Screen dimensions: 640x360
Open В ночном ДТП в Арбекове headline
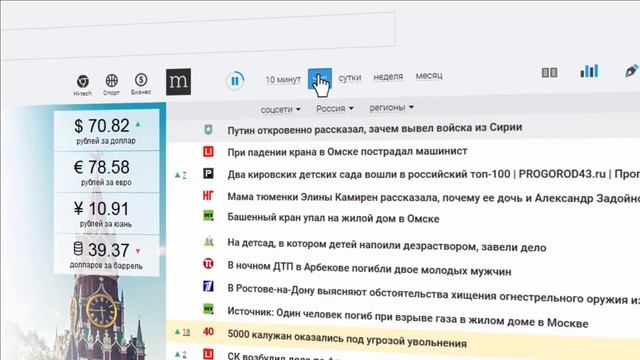369,268
